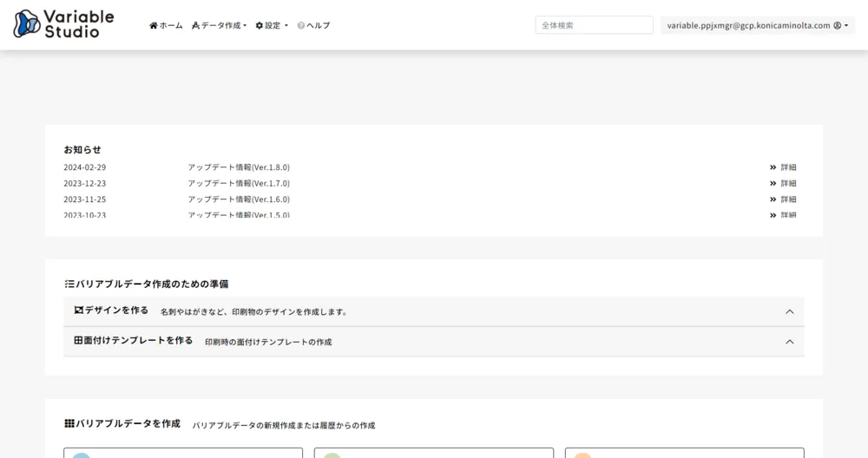
Task: Click the home icon in the navbar
Action: (154, 25)
